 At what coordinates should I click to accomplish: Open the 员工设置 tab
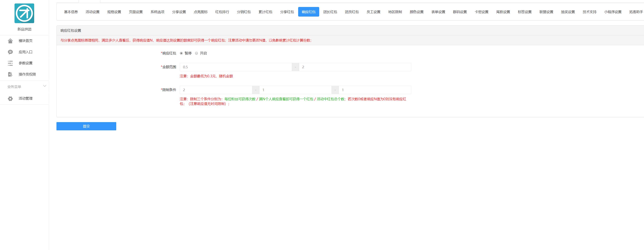click(x=373, y=12)
